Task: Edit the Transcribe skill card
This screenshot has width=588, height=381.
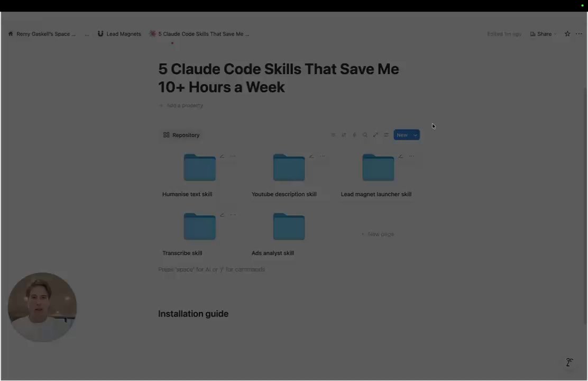Action: coord(222,215)
